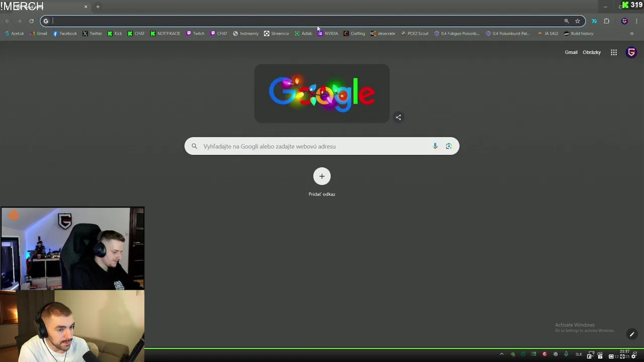Open the Build history bookmark
Image resolution: width=644 pixels, height=362 pixels.
(579, 34)
